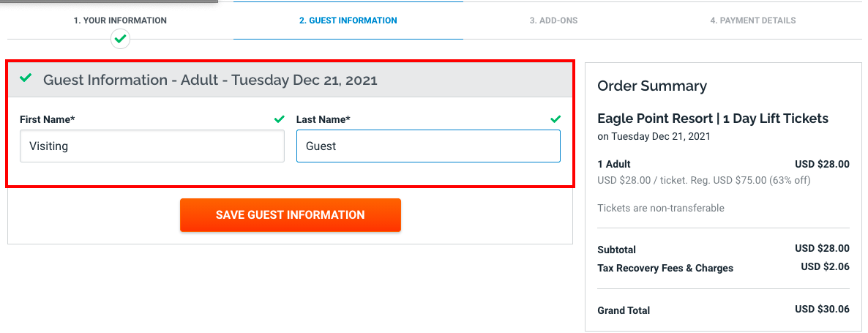Click the First Name validation checkmark
This screenshot has width=868, height=333.
coord(278,119)
